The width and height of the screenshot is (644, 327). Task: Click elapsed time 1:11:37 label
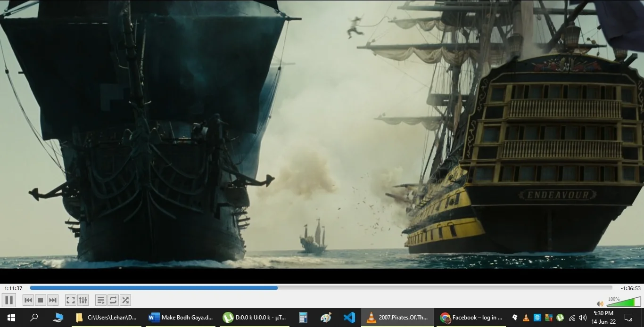[13, 288]
